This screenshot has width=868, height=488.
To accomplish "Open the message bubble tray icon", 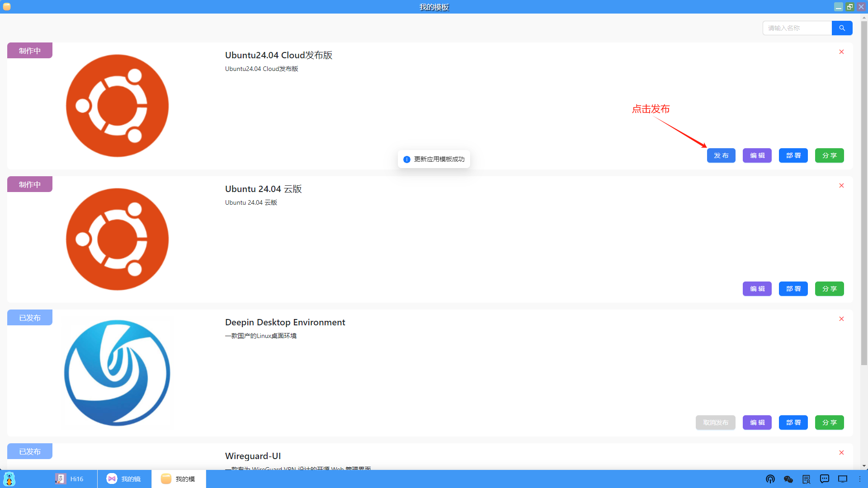I will (825, 479).
